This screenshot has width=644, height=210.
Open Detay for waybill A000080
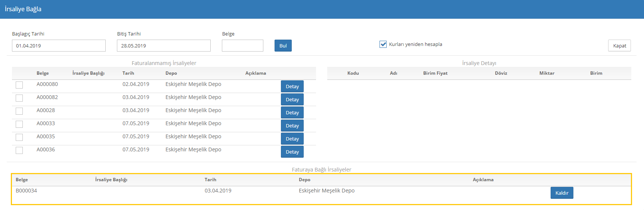point(292,86)
